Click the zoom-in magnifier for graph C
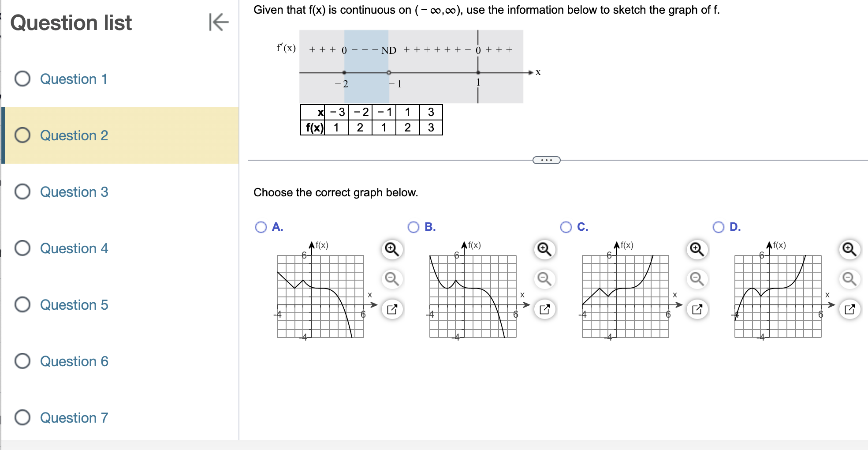The width and height of the screenshot is (868, 450). point(697,249)
